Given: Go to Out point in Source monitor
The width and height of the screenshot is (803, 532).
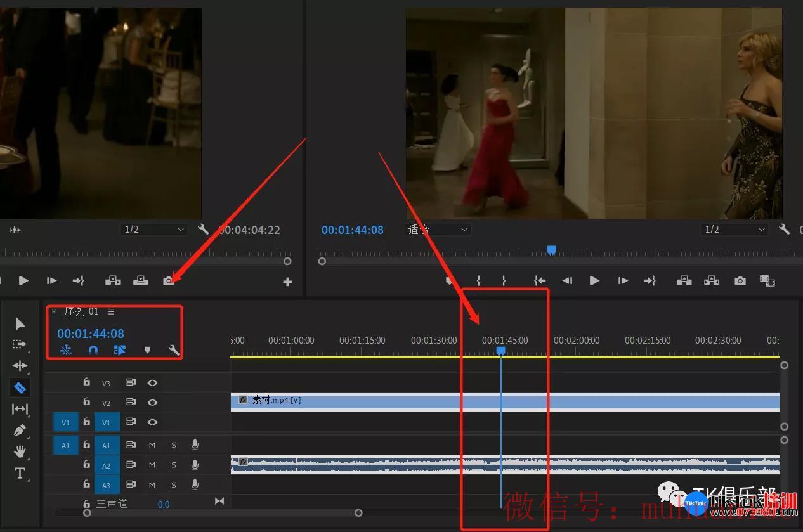Looking at the screenshot, I should [79, 280].
